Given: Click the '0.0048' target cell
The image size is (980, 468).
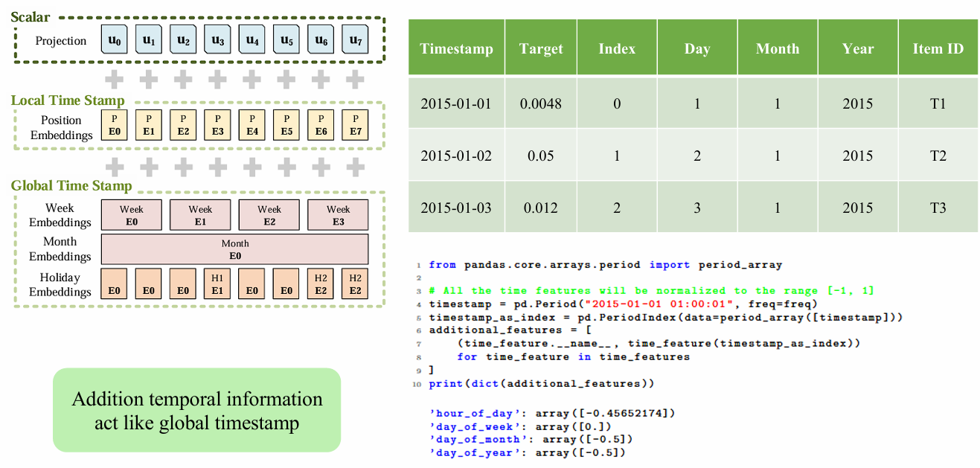Looking at the screenshot, I should pyautogui.click(x=541, y=103).
